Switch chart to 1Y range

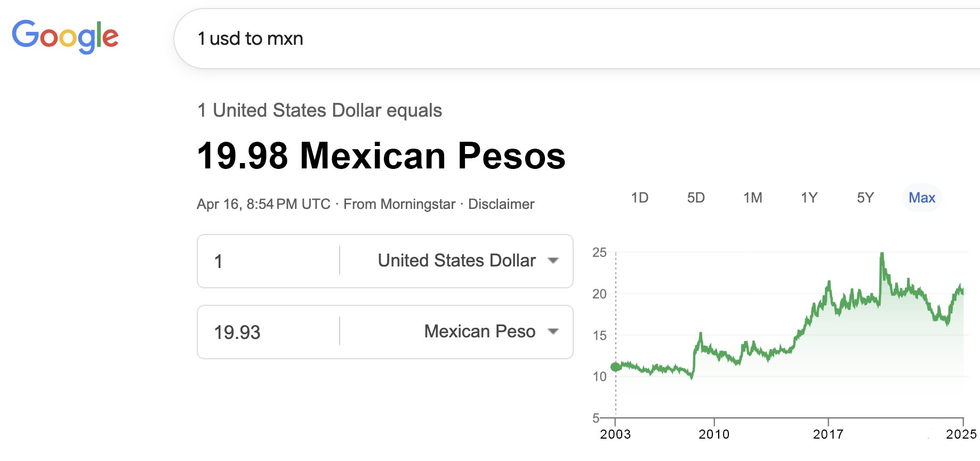pyautogui.click(x=809, y=198)
